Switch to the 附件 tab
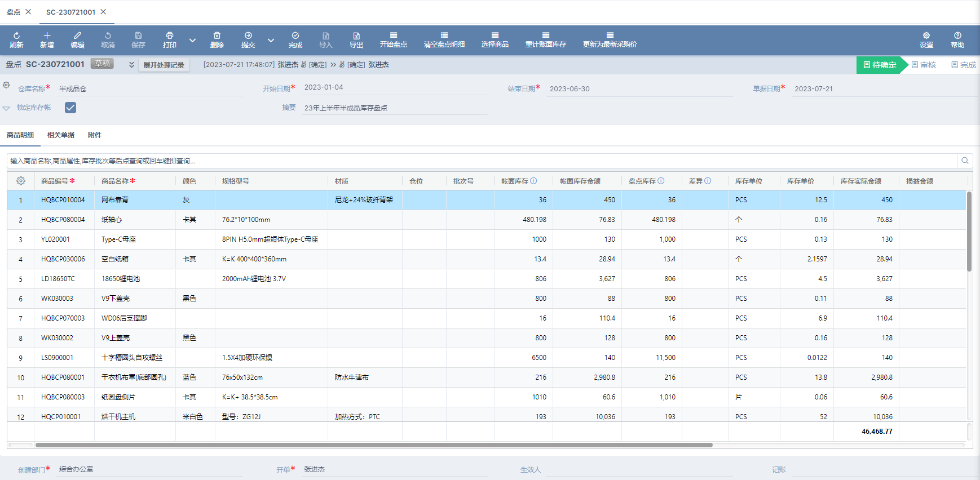This screenshot has width=980, height=480. (x=94, y=135)
